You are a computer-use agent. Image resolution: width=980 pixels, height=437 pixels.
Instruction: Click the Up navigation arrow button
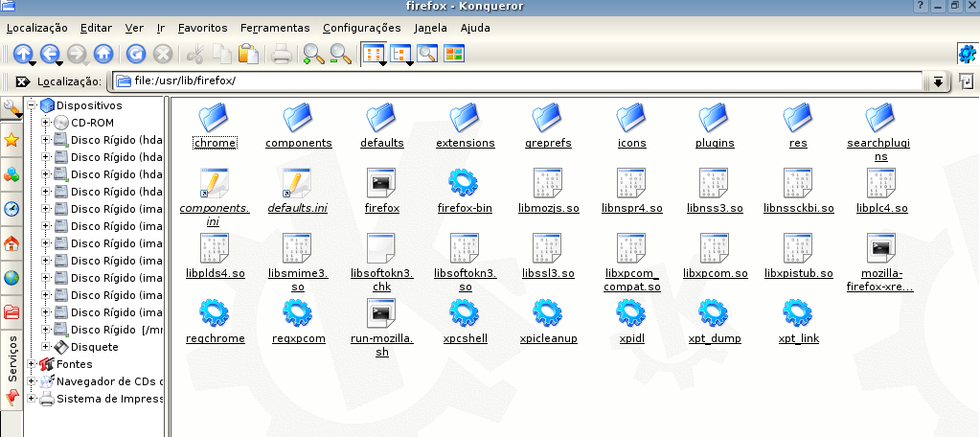[x=22, y=54]
